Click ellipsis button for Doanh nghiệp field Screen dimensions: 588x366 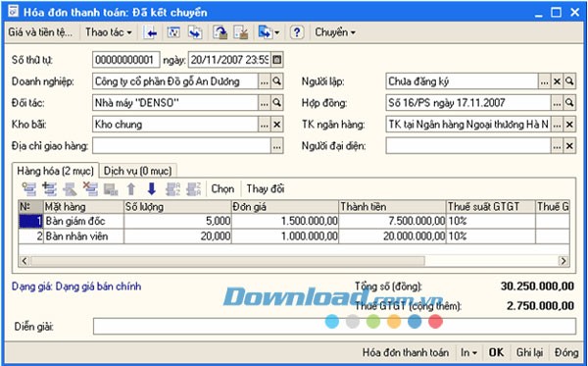coord(265,81)
